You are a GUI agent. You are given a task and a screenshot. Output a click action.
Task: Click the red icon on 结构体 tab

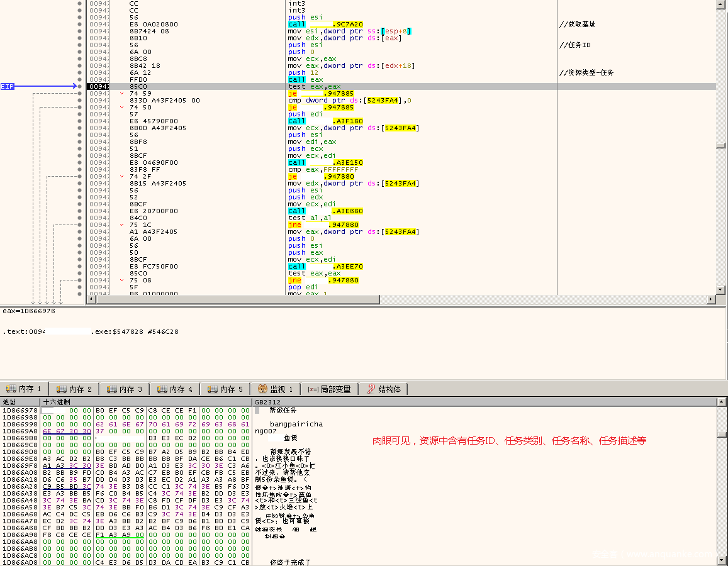371,389
